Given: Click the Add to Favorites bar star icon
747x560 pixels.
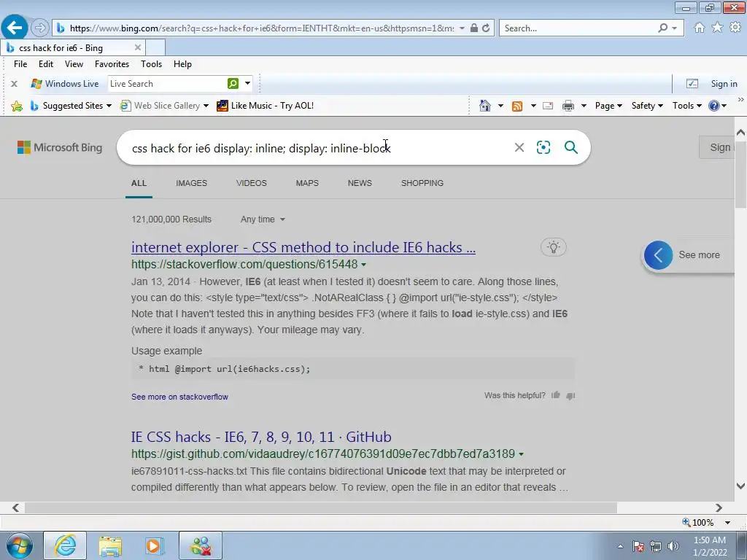Looking at the screenshot, I should (x=17, y=106).
